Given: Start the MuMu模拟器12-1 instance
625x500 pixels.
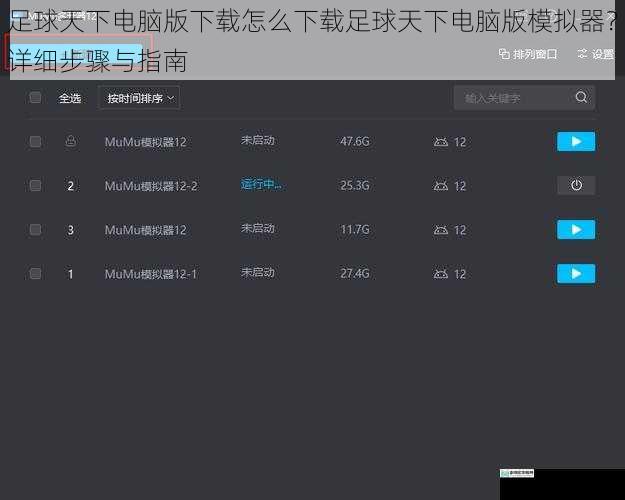Looking at the screenshot, I should click(x=576, y=274).
